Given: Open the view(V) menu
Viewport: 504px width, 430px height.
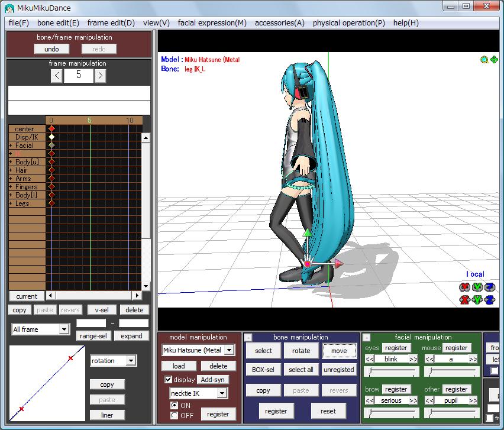Looking at the screenshot, I should (157, 23).
